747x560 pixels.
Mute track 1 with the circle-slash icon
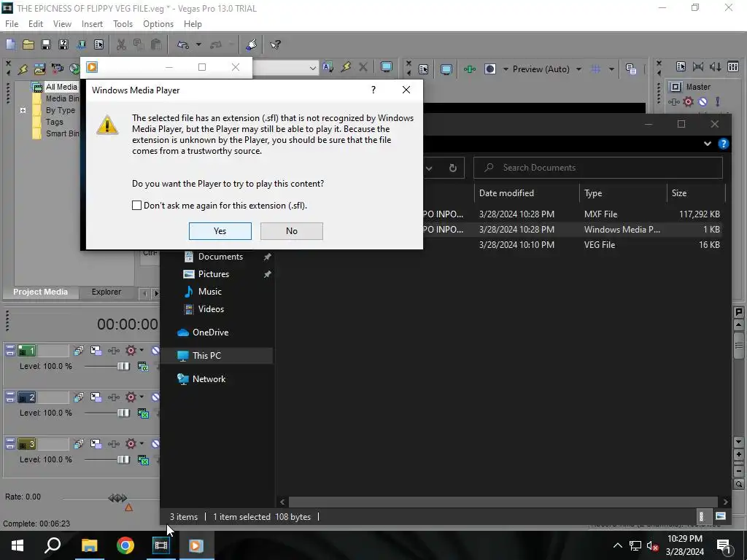coord(155,351)
